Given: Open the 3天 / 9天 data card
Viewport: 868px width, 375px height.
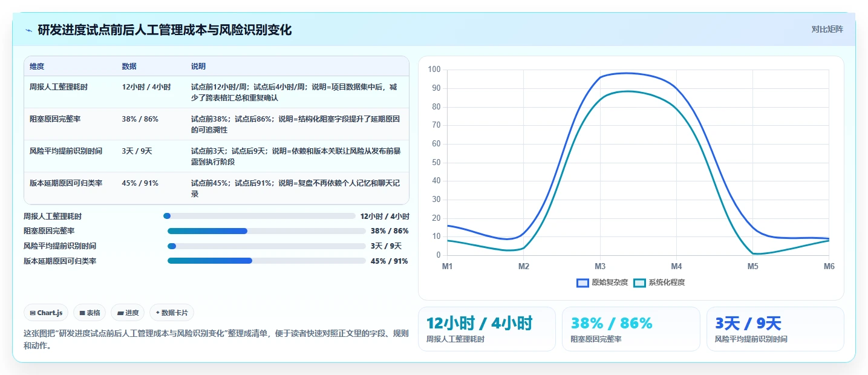Looking at the screenshot, I should [x=775, y=329].
